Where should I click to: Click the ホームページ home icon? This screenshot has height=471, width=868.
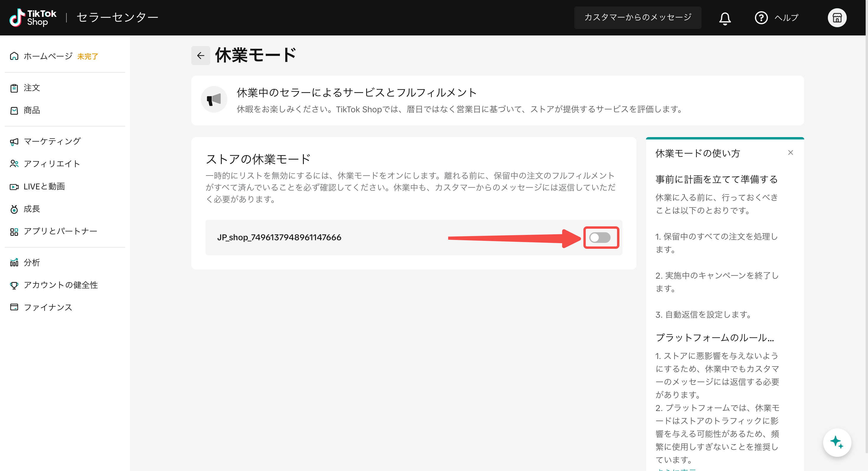[x=14, y=56]
